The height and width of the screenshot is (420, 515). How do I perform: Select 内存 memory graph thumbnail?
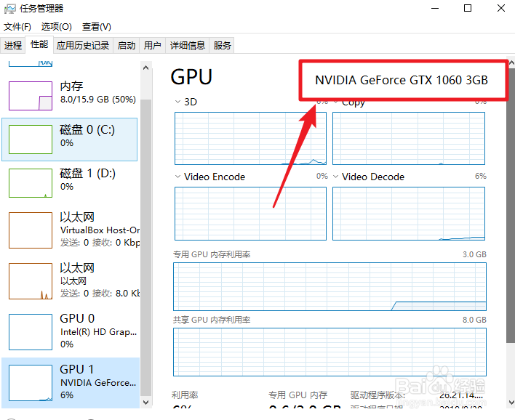[x=31, y=96]
